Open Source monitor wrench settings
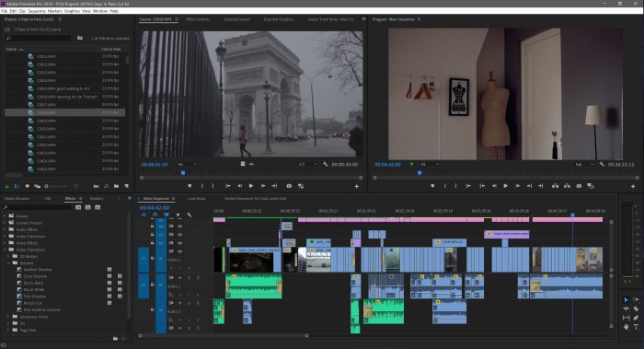Viewport: 644px width, 349px height. [326, 164]
